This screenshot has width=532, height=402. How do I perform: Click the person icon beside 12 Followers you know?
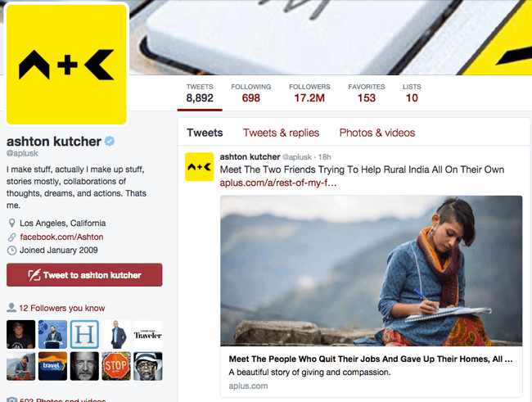11,308
